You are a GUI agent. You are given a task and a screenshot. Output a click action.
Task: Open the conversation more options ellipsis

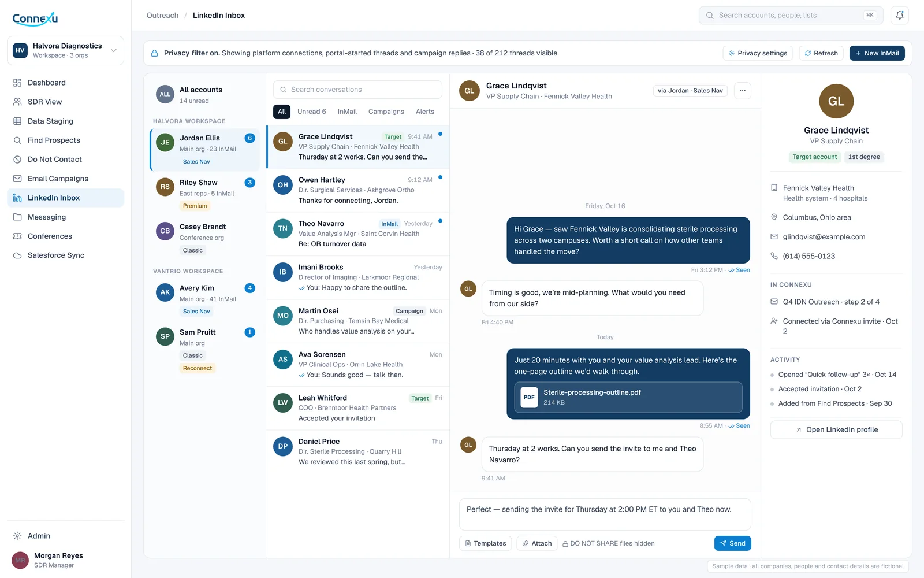(743, 91)
